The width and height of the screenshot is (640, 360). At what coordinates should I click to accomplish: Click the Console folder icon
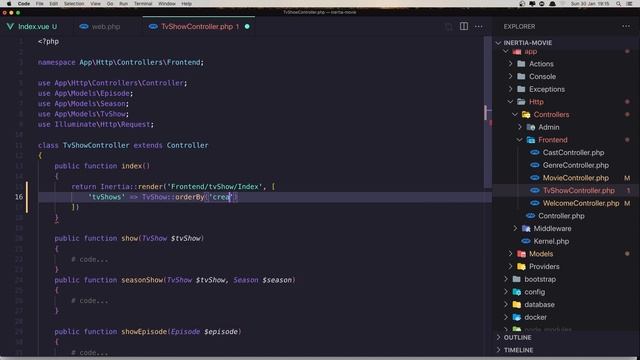click(521, 76)
